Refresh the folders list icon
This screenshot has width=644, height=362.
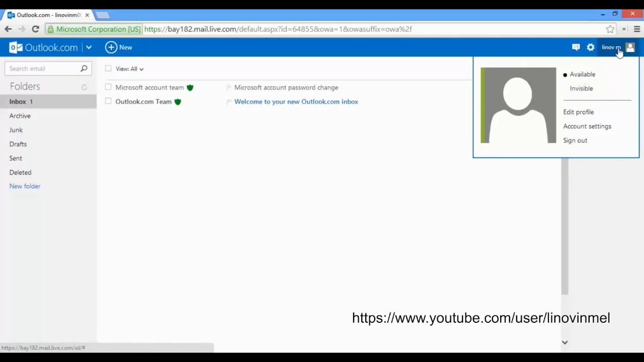(84, 87)
